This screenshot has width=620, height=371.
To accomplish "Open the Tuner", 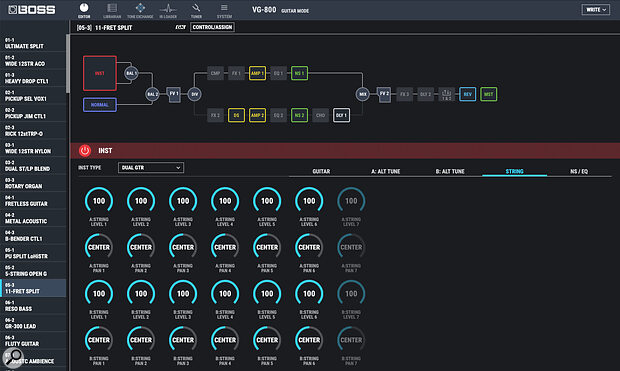I will coord(196,11).
